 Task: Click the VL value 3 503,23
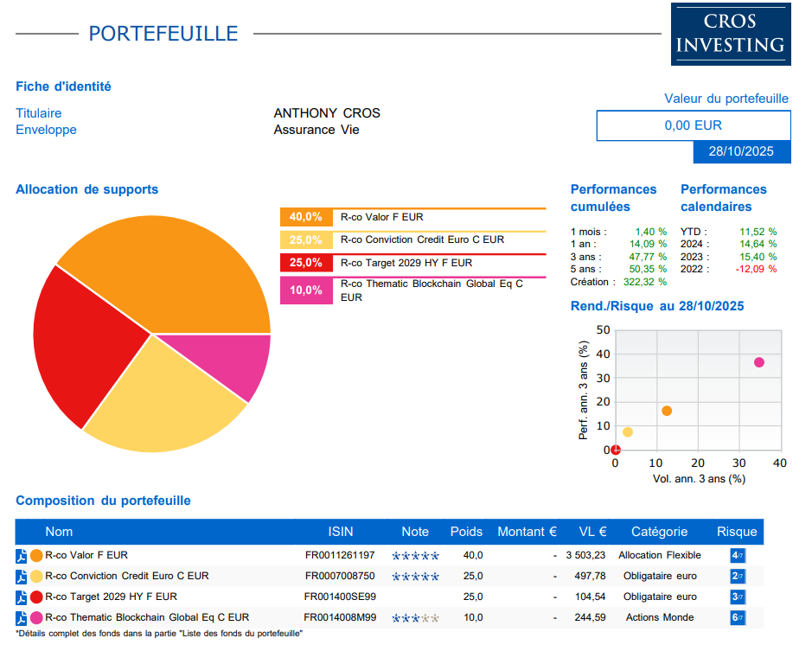(x=585, y=555)
